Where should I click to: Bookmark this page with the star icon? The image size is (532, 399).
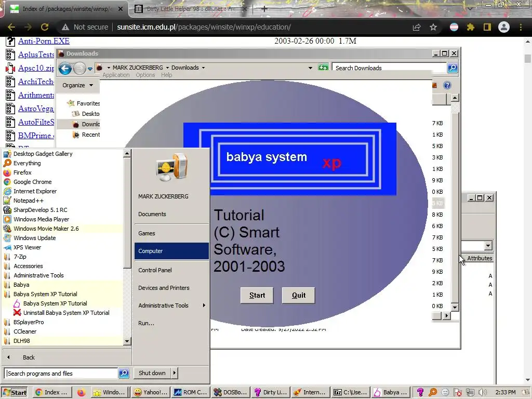tap(433, 27)
